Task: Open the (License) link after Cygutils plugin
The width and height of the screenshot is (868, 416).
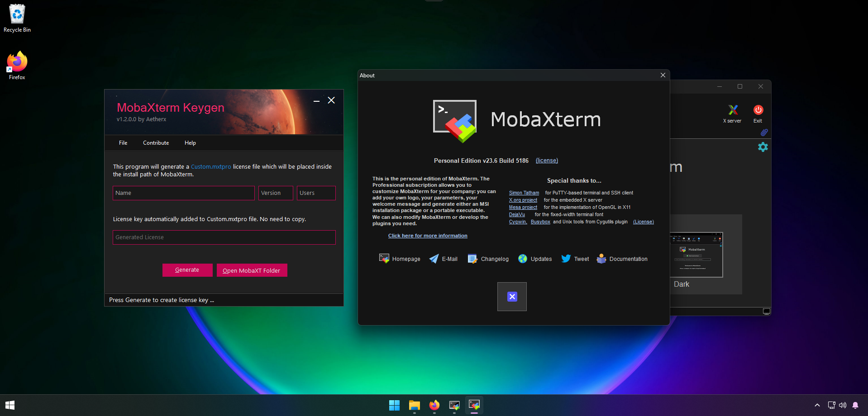Action: (x=644, y=222)
